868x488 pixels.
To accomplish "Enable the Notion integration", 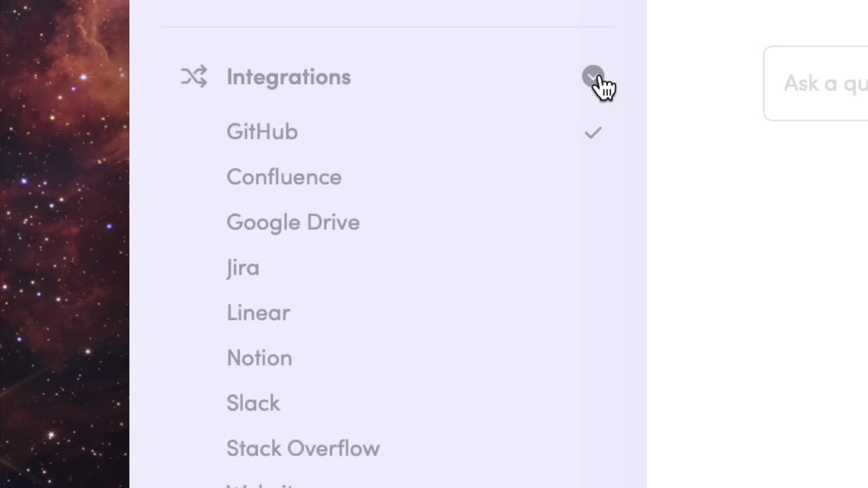I will (259, 358).
